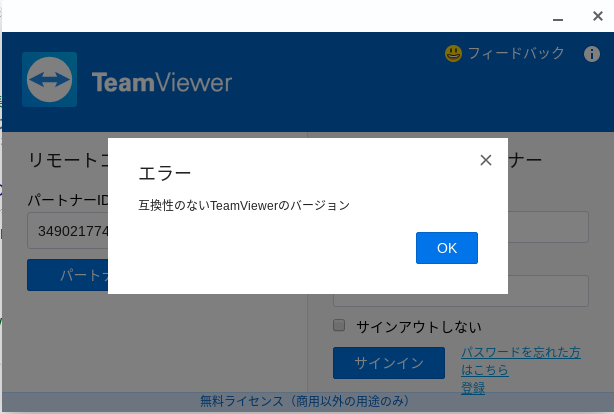Click the partner ID input field
This screenshot has height=414, width=614.
pyautogui.click(x=68, y=231)
